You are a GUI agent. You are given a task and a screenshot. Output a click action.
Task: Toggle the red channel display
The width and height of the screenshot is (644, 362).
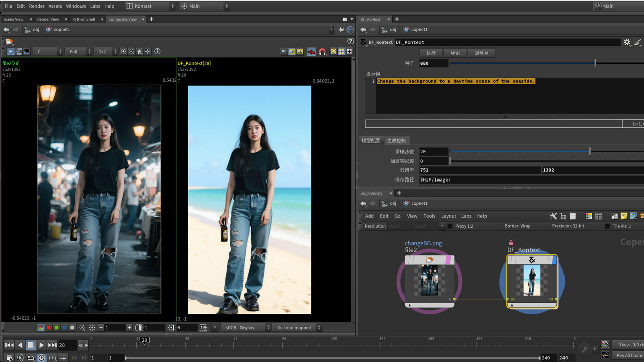coord(49,327)
